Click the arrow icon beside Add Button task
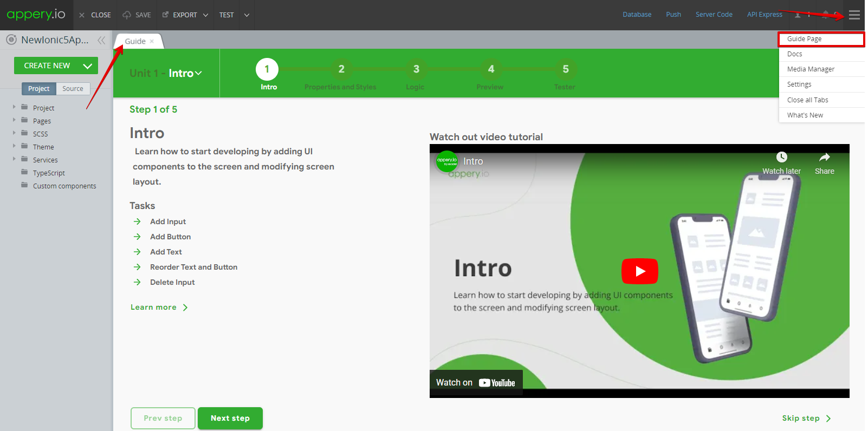This screenshot has height=431, width=868. coord(137,237)
